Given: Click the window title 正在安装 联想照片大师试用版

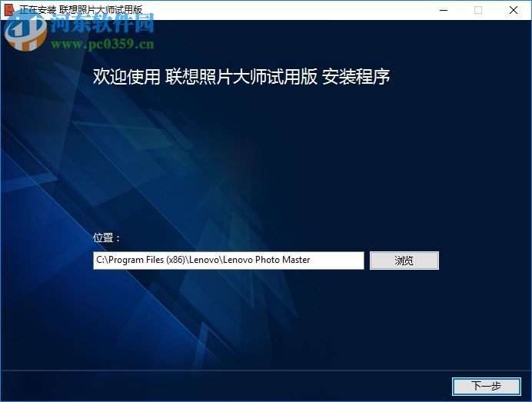Looking at the screenshot, I should (81, 10).
